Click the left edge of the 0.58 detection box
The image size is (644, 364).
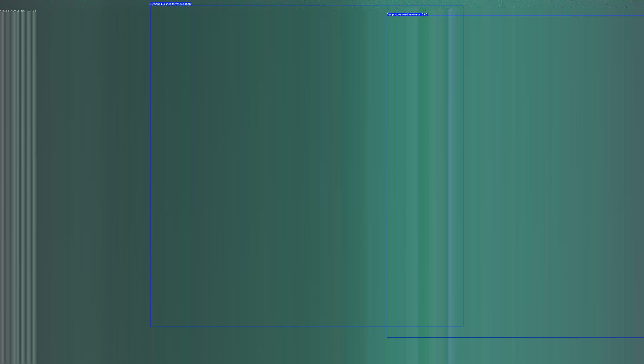pyautogui.click(x=150, y=165)
